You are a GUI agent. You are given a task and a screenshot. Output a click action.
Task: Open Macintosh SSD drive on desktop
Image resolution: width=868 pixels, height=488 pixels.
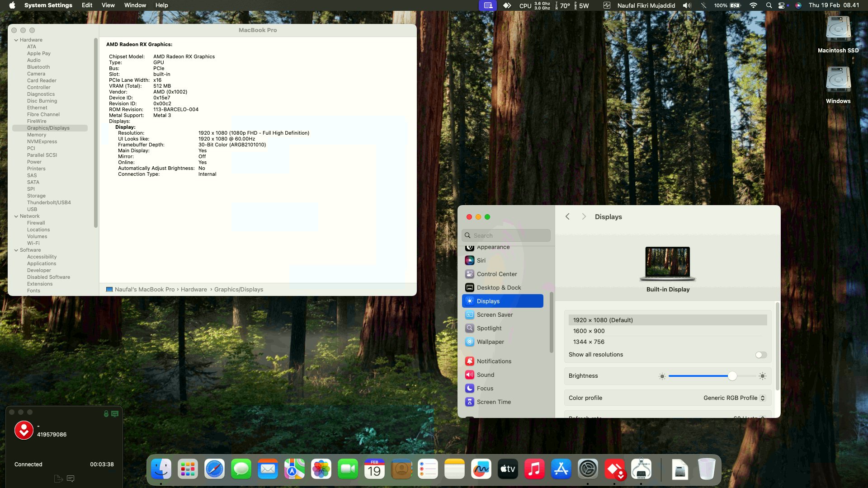[838, 35]
